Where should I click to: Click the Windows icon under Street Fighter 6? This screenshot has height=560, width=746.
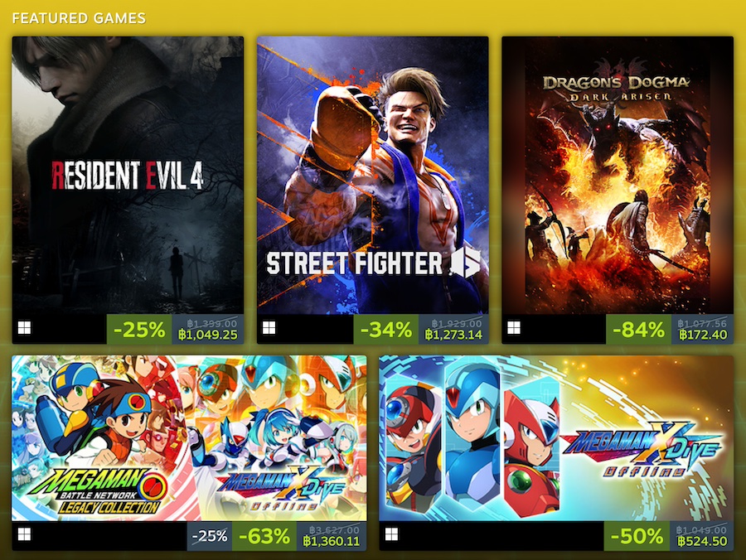click(x=269, y=327)
